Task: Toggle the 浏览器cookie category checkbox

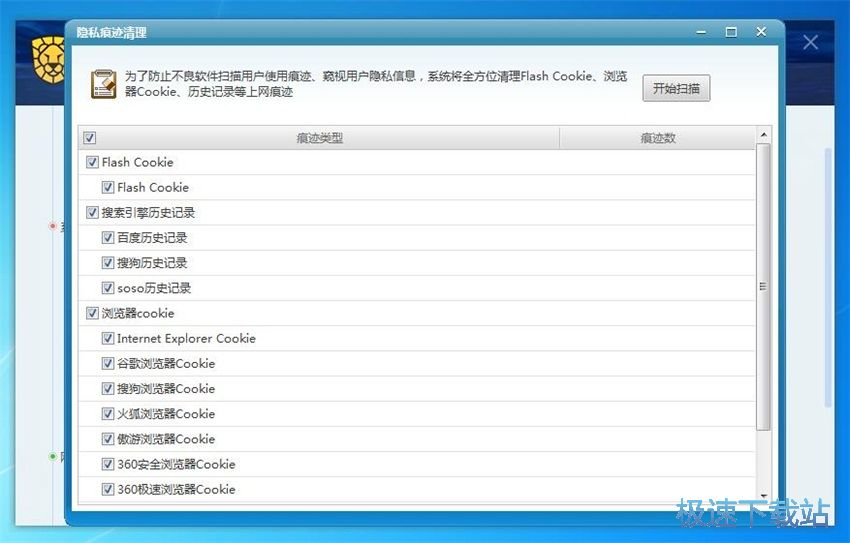Action: [92, 313]
